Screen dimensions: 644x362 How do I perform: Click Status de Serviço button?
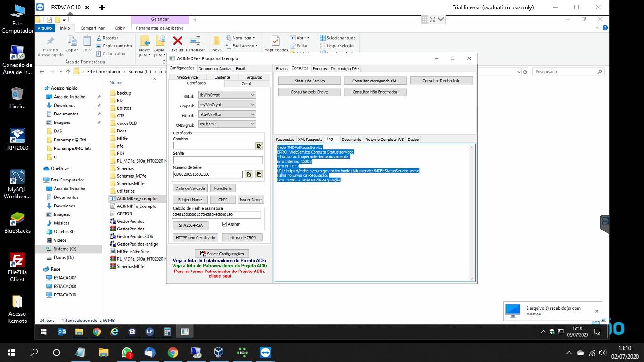(x=310, y=81)
